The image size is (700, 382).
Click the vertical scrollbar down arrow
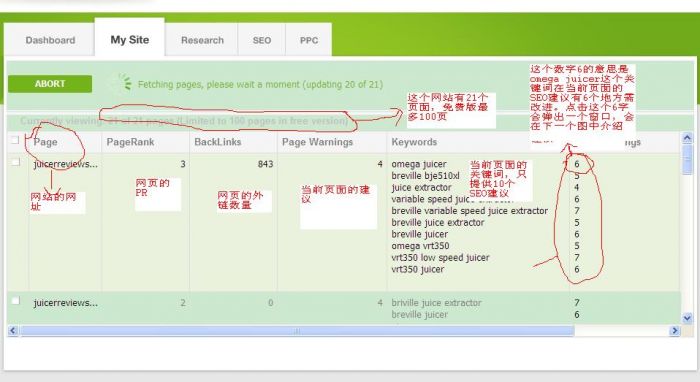click(687, 318)
